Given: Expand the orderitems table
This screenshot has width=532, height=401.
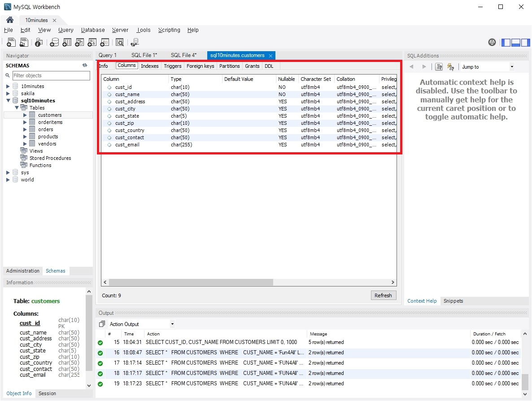Looking at the screenshot, I should click(25, 122).
